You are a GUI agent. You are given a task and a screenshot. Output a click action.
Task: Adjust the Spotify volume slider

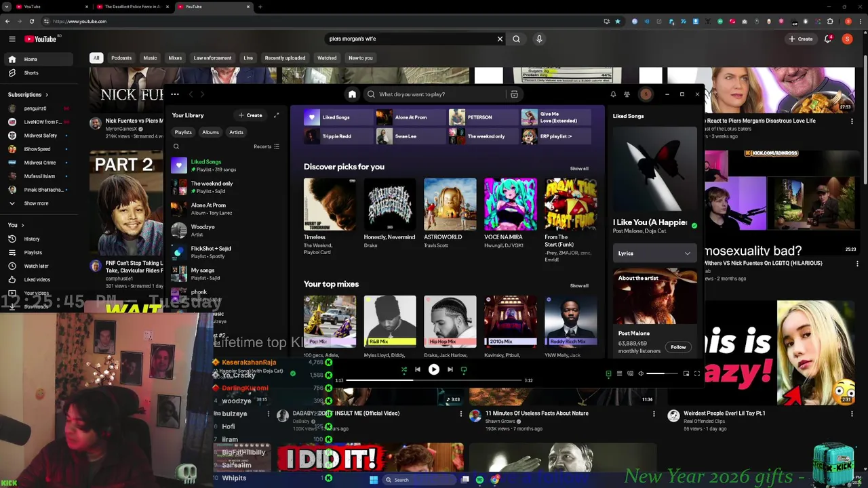661,373
